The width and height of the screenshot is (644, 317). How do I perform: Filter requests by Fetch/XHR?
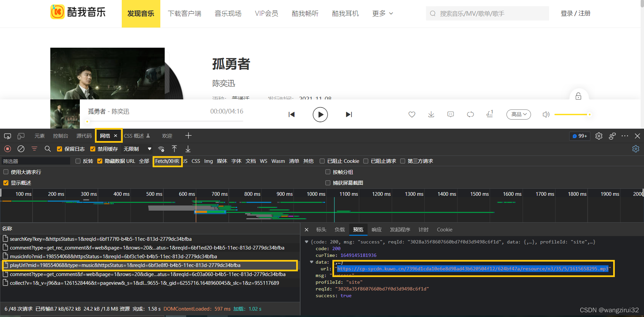[x=167, y=161]
